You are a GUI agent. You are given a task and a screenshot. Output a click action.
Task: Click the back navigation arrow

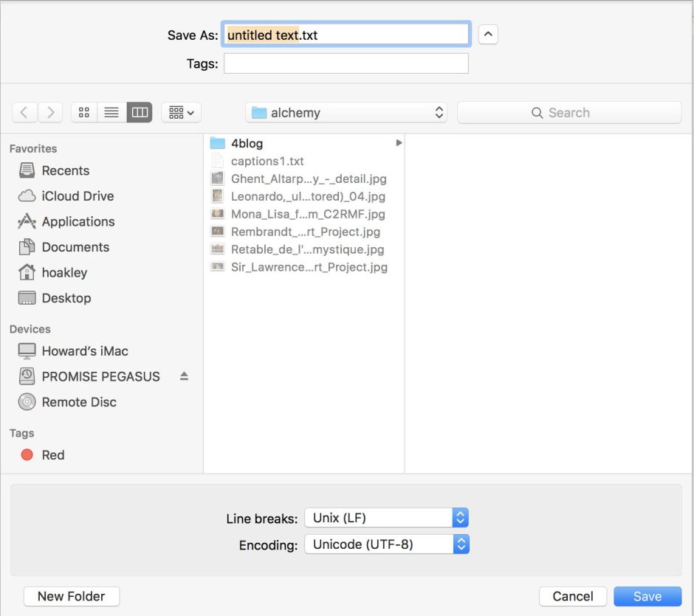(x=24, y=113)
